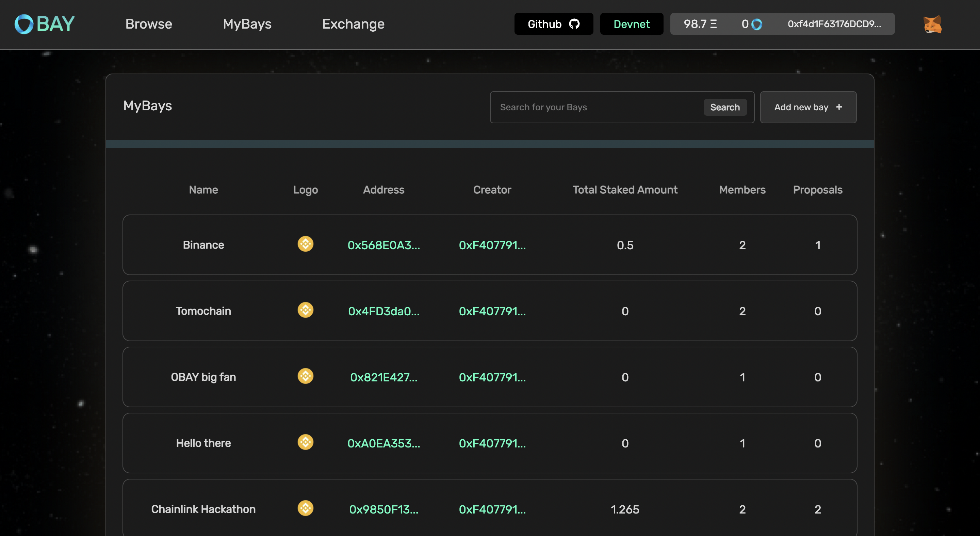
Task: Click the Chainlink Hackathon logo icon
Action: 305,508
